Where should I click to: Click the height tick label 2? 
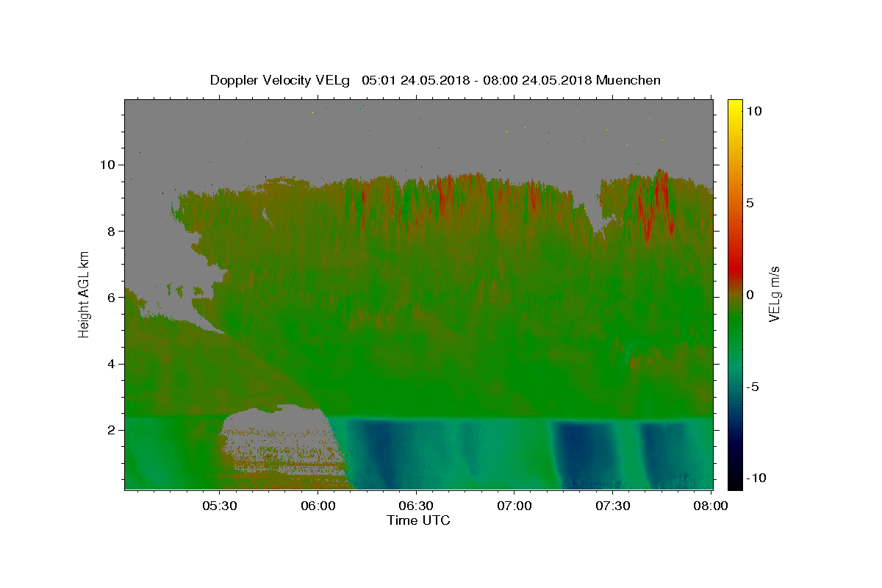point(112,430)
